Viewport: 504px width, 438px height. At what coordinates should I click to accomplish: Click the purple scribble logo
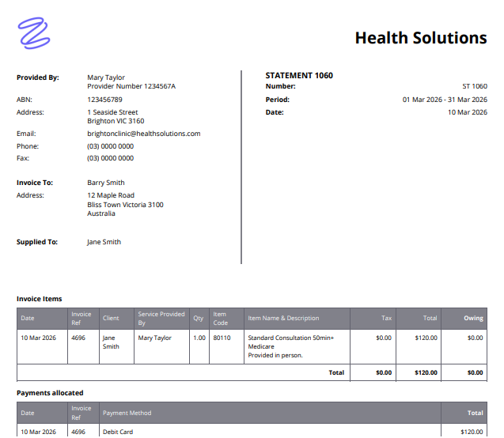point(33,33)
